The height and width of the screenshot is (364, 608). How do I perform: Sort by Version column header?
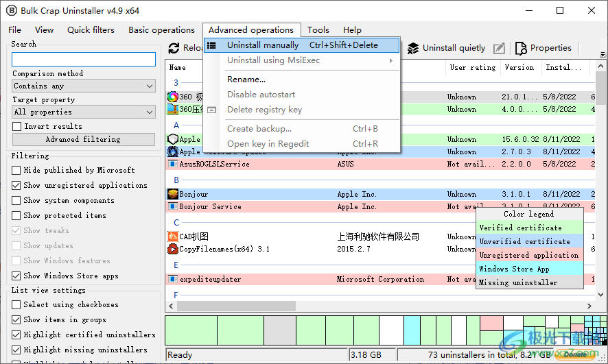pyautogui.click(x=519, y=67)
